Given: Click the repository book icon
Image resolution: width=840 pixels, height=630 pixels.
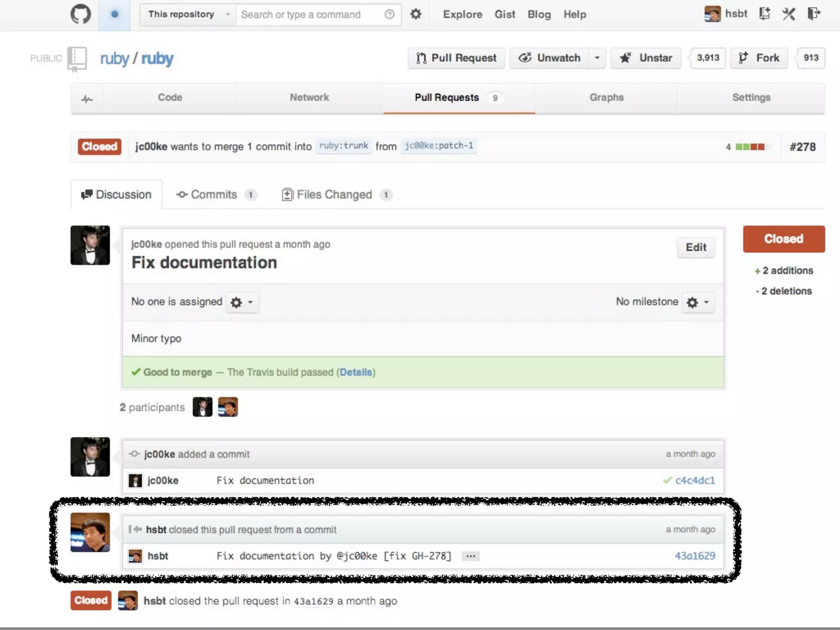Looking at the screenshot, I should [x=77, y=59].
